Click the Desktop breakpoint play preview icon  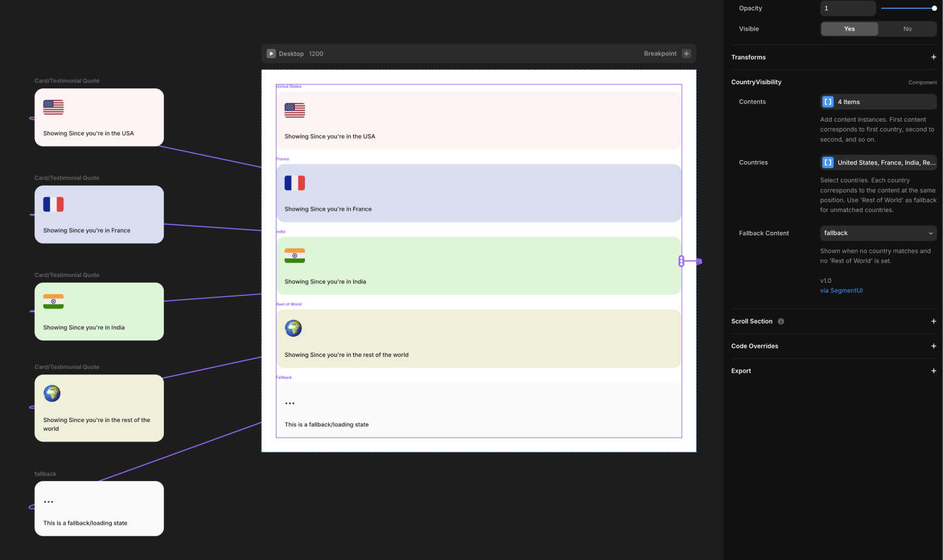271,54
